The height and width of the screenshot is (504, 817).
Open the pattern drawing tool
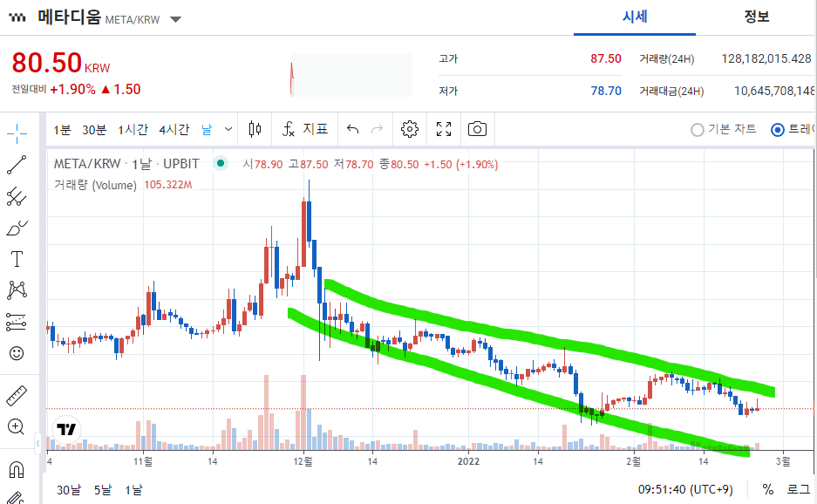coord(17,290)
